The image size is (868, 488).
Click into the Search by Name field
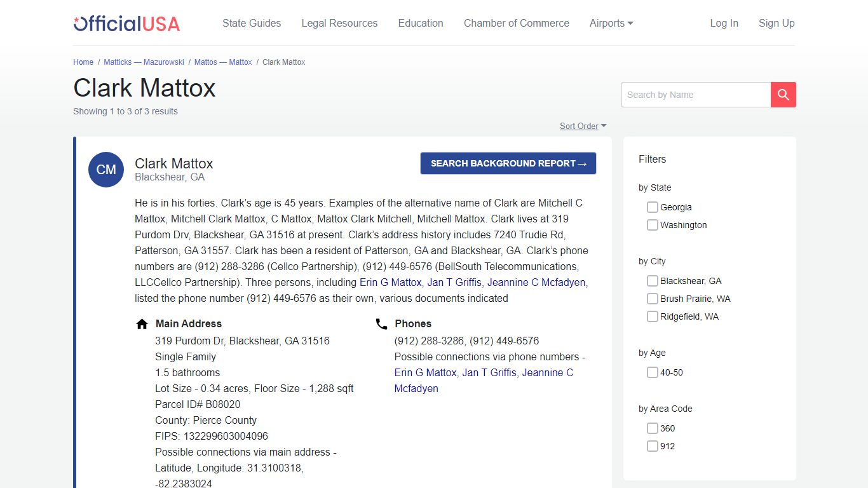tap(696, 95)
